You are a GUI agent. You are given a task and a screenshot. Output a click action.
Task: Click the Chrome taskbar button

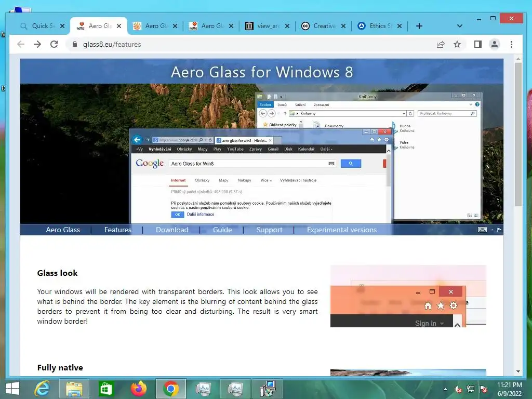(170, 389)
